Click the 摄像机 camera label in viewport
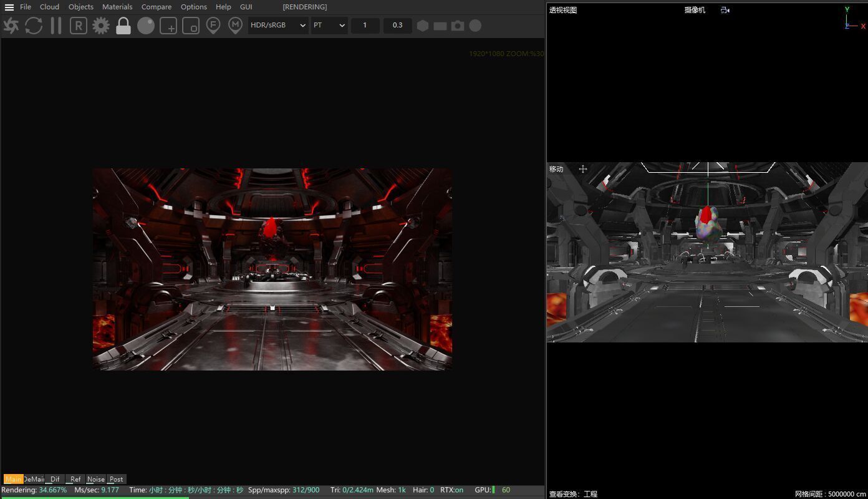Screen dimensions: 868x499 [x=695, y=10]
